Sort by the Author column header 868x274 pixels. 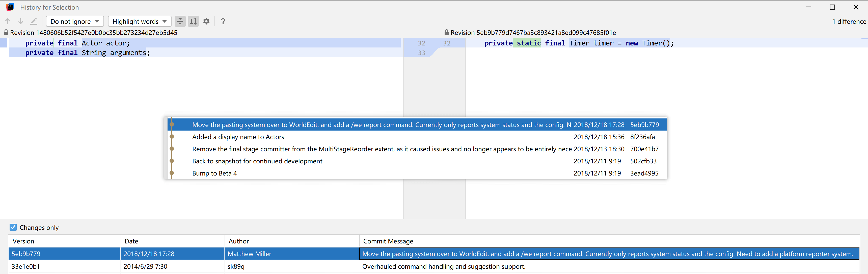[x=238, y=241]
